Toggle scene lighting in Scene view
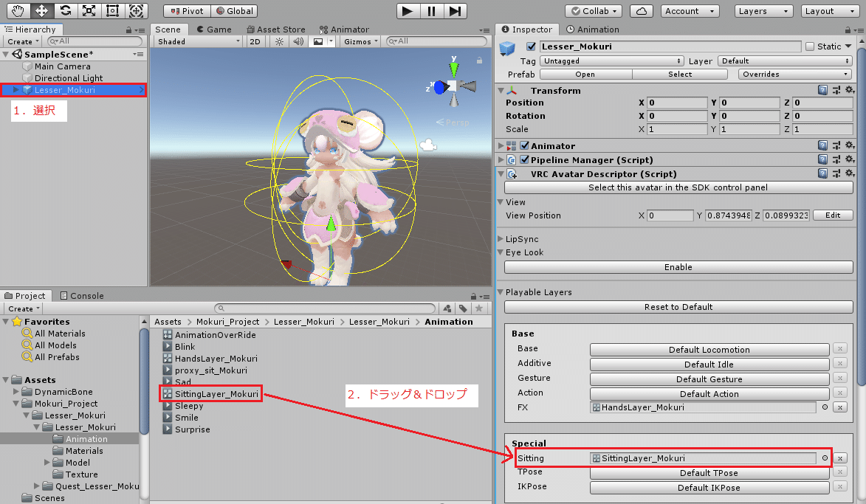Image resolution: width=866 pixels, height=504 pixels. 280,41
